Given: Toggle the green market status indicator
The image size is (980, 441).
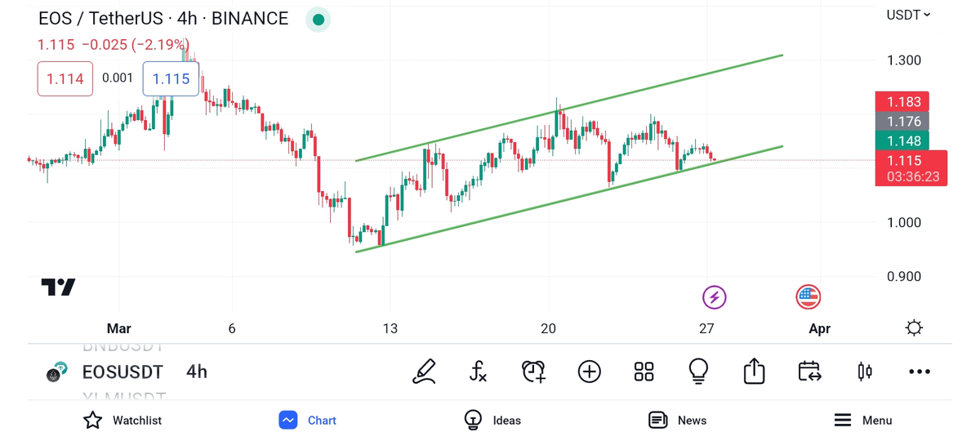Looking at the screenshot, I should click(x=318, y=19).
